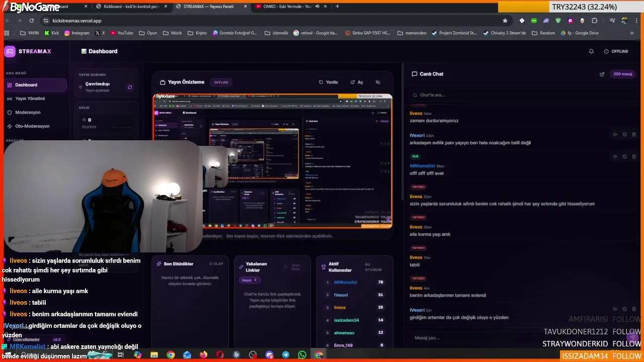This screenshot has width=644, height=362.
Task: Open the YouTube bookmark
Action: pyautogui.click(x=122, y=33)
